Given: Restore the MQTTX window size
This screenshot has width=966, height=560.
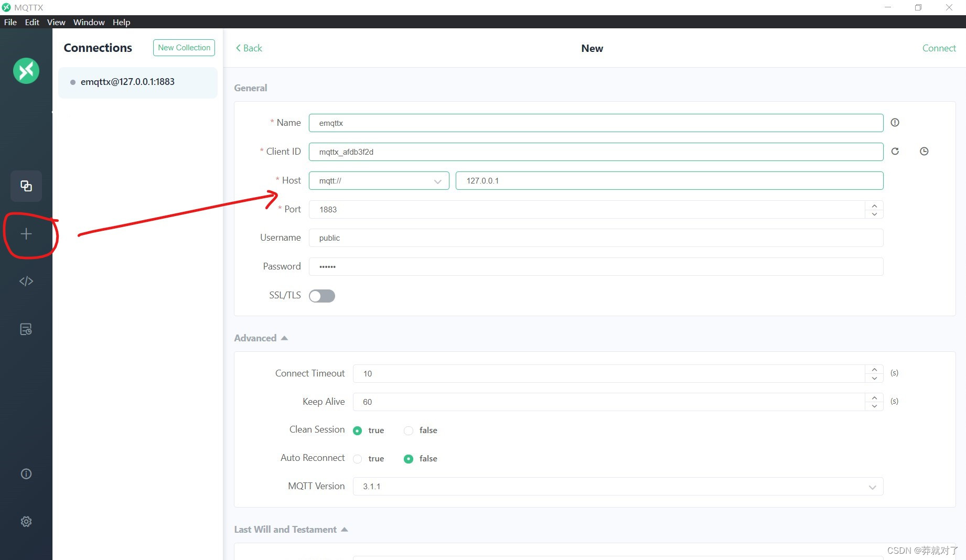Looking at the screenshot, I should [918, 7].
